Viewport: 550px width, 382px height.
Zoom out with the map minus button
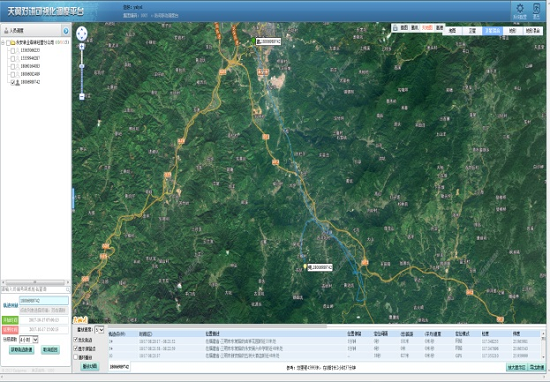pyautogui.click(x=82, y=96)
